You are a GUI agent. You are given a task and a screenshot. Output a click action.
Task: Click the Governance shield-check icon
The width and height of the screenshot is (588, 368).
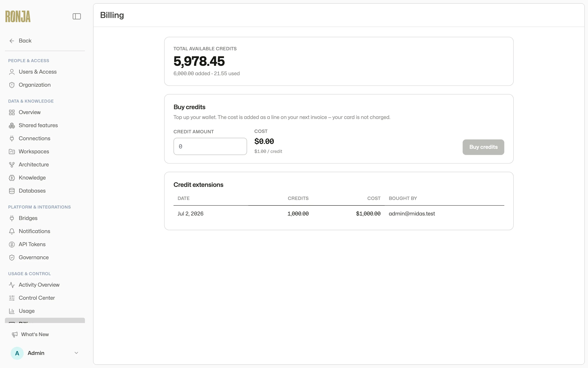point(12,258)
